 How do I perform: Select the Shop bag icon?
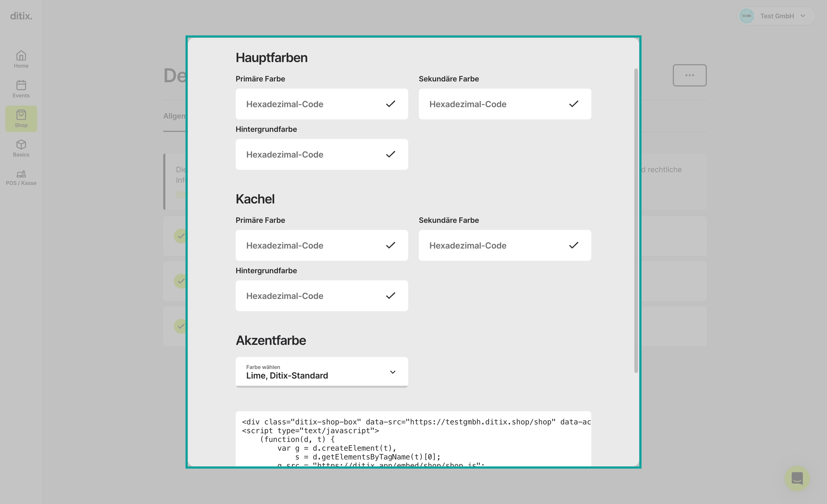tap(21, 115)
